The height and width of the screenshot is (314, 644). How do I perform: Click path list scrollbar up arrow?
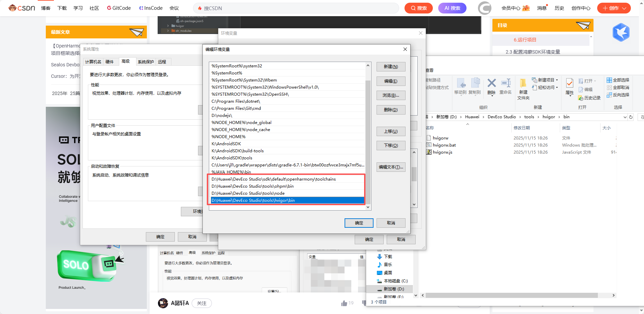tap(368, 65)
